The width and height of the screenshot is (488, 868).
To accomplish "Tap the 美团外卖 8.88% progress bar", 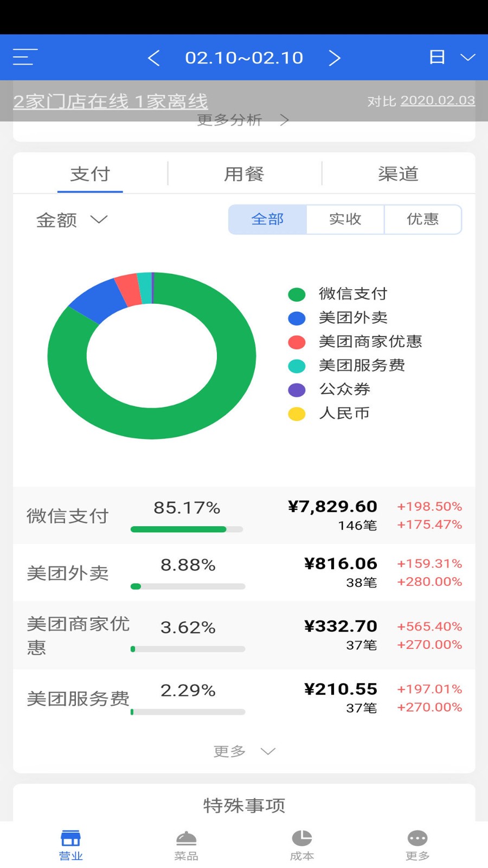I will pos(188,586).
